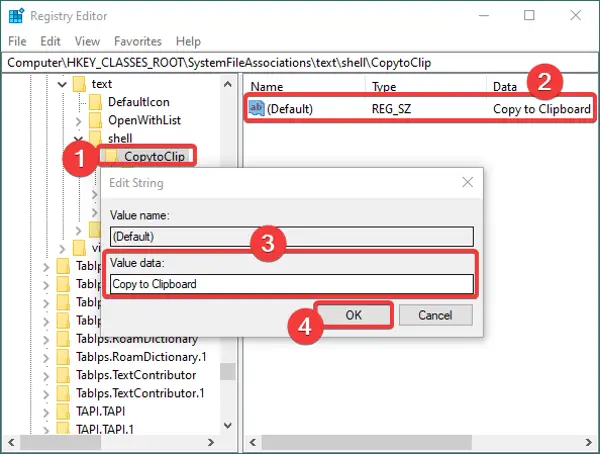Click the REG_SZ type cell
The width and height of the screenshot is (600, 454).
[x=391, y=109]
